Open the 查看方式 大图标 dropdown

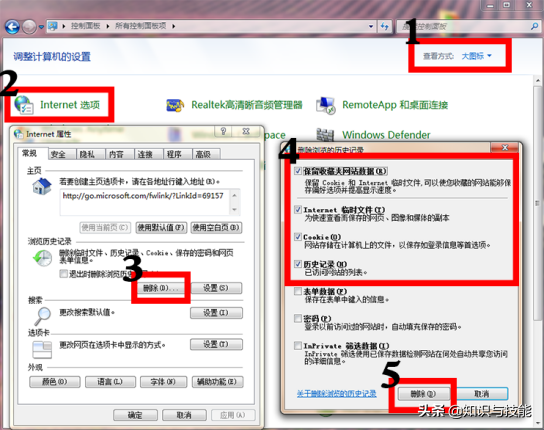coord(476,56)
